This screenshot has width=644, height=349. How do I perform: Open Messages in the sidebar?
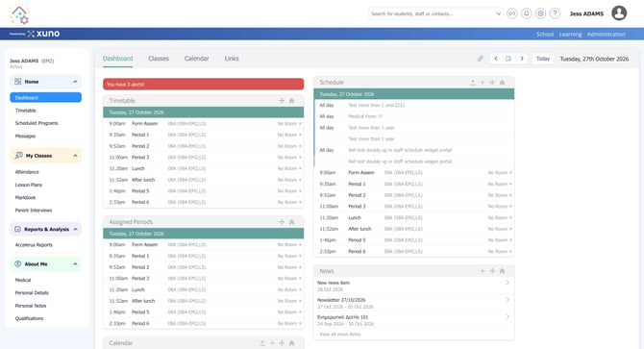tap(25, 136)
